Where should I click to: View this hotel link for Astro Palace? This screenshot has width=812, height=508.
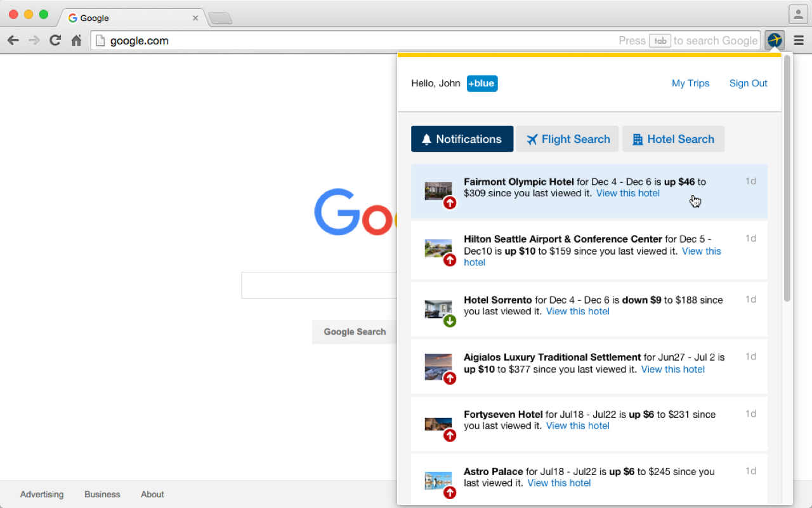[560, 483]
